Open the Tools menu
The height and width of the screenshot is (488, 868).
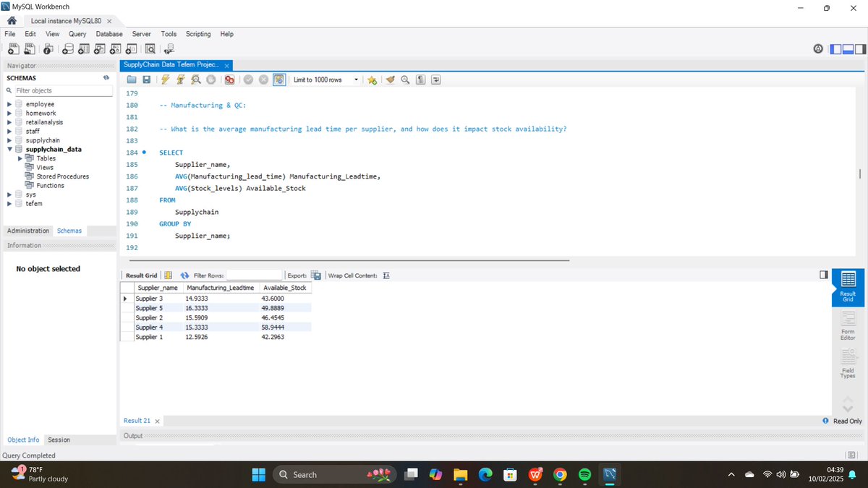pos(169,34)
